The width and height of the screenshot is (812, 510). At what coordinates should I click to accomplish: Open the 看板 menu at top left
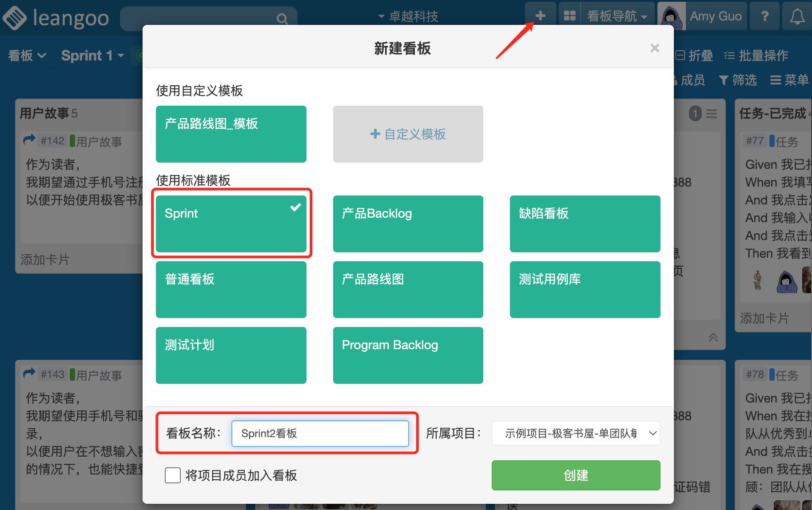pos(27,55)
